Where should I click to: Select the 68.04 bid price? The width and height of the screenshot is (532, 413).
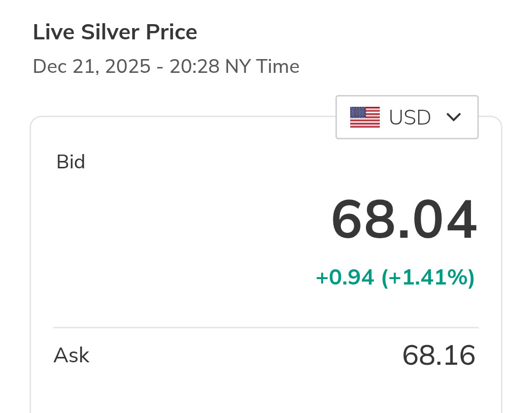tap(404, 220)
